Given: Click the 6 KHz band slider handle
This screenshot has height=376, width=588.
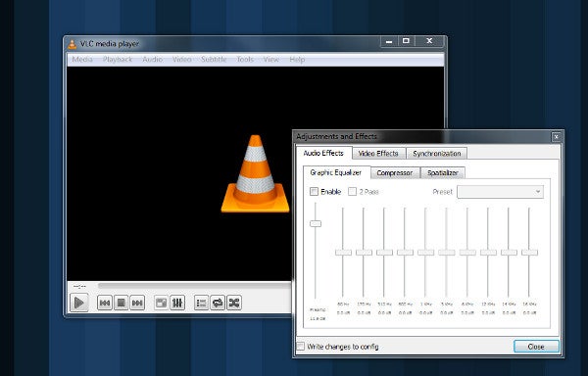Looking at the screenshot, I should (467, 253).
